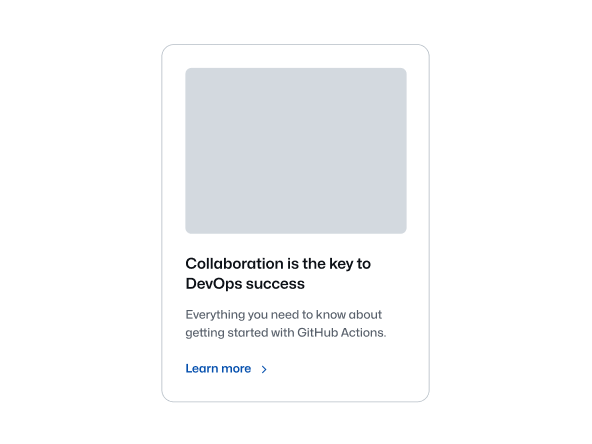Click the words 'GitHub Actions' in the description
The width and height of the screenshot is (592, 444).
pos(341,333)
